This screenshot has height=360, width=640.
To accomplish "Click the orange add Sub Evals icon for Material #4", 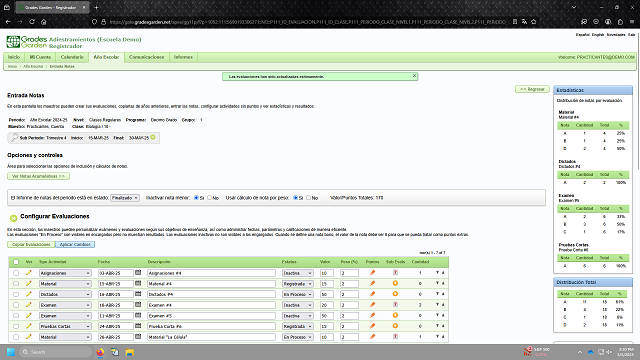I will tap(395, 283).
